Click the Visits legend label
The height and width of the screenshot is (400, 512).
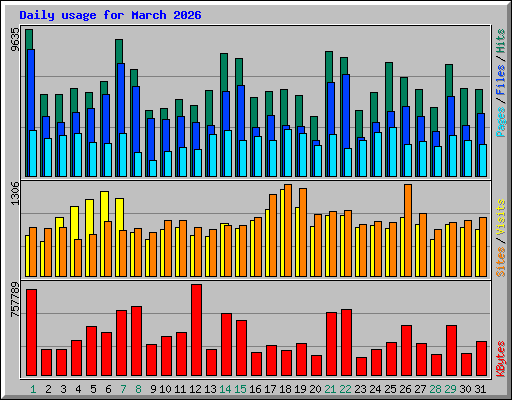[500, 218]
